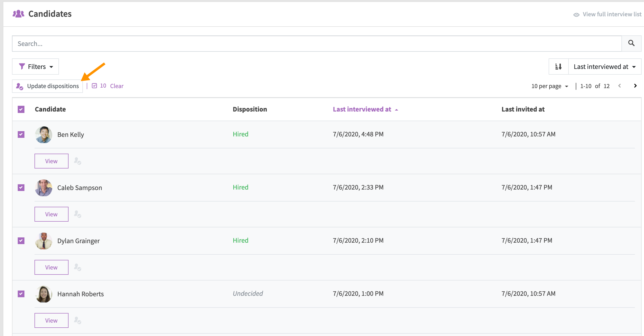This screenshot has width=644, height=336.
Task: Click disposition icon in Ben Kelly's row
Action: click(x=77, y=161)
